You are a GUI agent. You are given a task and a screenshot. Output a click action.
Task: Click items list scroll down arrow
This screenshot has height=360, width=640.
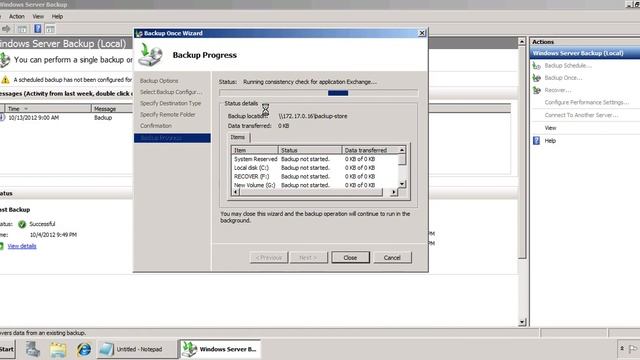click(402, 184)
